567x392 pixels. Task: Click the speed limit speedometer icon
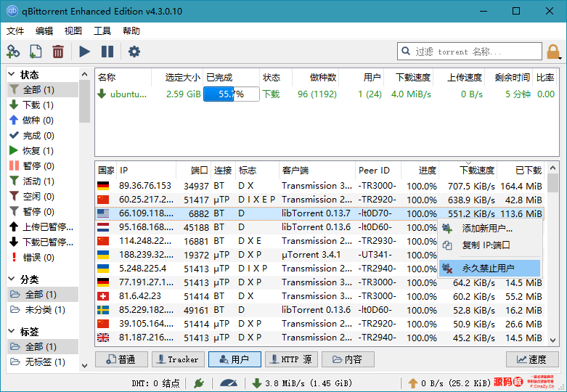point(228,383)
